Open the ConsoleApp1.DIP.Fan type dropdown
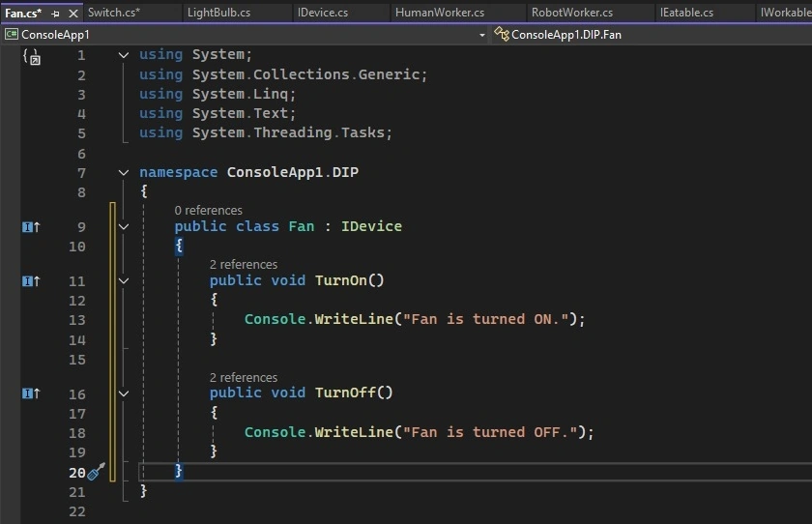 (x=652, y=35)
